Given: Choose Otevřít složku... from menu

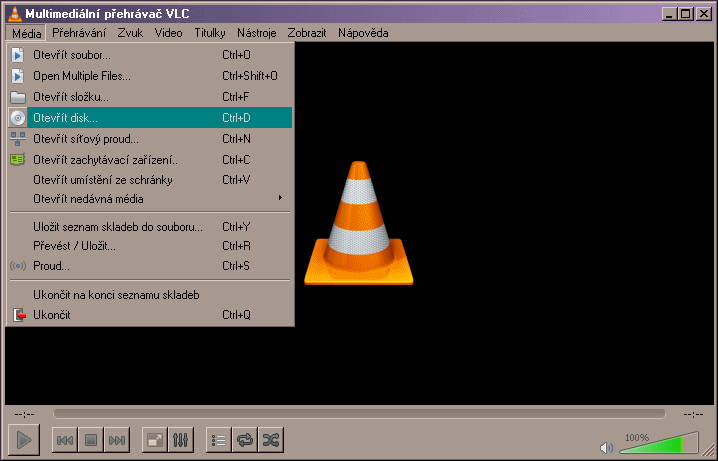Looking at the screenshot, I should 150,97.
